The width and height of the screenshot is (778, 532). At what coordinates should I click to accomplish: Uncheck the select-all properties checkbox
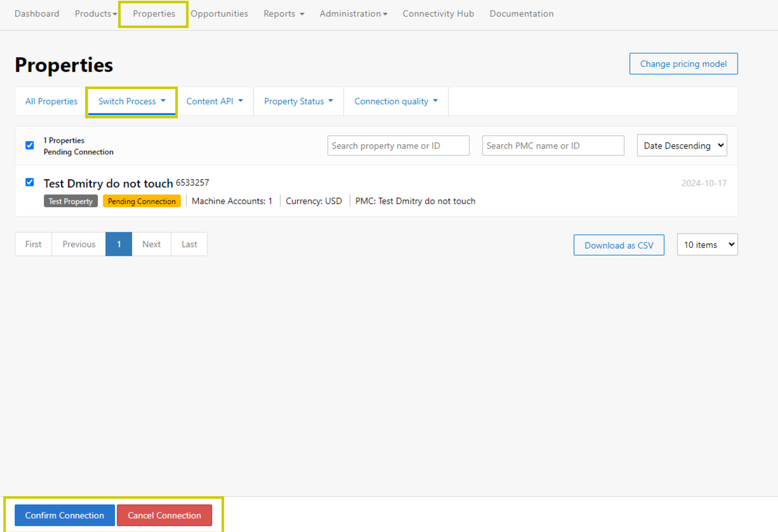(x=30, y=145)
